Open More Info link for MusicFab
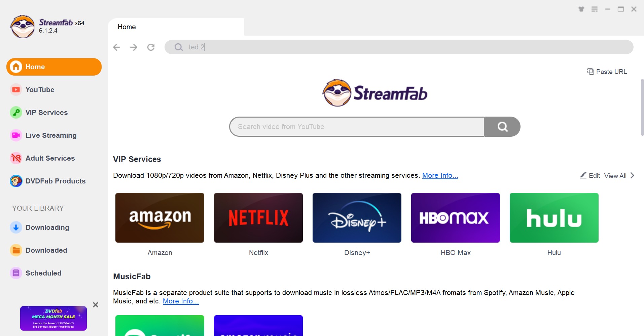 tap(181, 301)
